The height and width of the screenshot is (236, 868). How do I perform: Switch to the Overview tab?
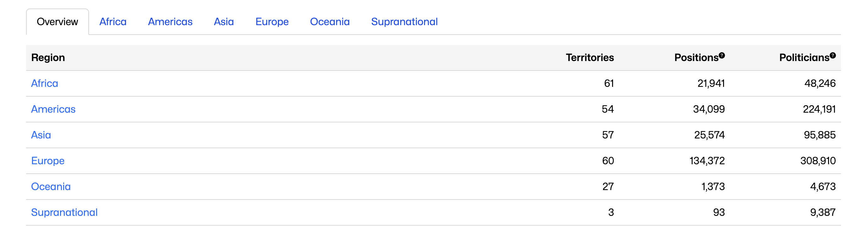pos(57,22)
